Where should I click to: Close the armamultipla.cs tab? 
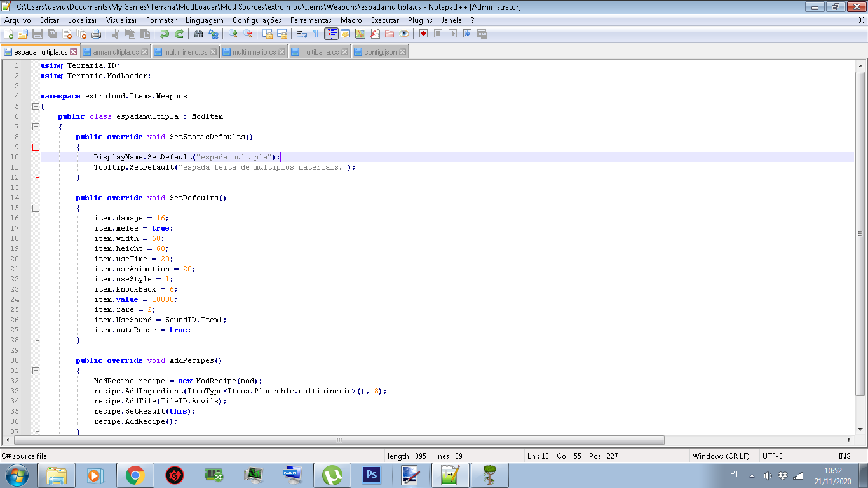144,52
